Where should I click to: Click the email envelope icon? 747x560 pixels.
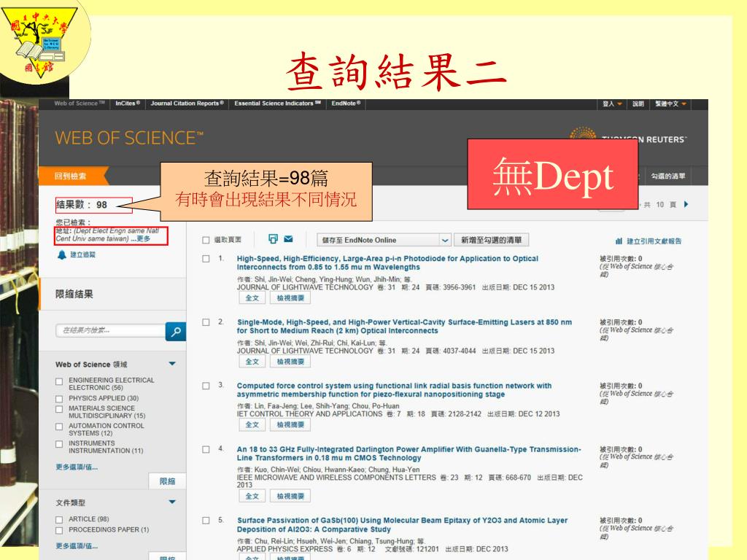click(289, 239)
